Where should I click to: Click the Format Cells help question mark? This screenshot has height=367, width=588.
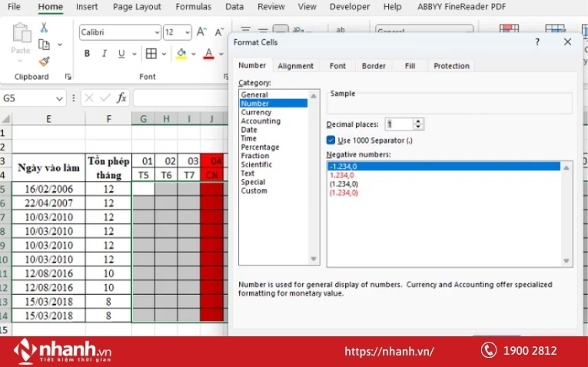[537, 42]
